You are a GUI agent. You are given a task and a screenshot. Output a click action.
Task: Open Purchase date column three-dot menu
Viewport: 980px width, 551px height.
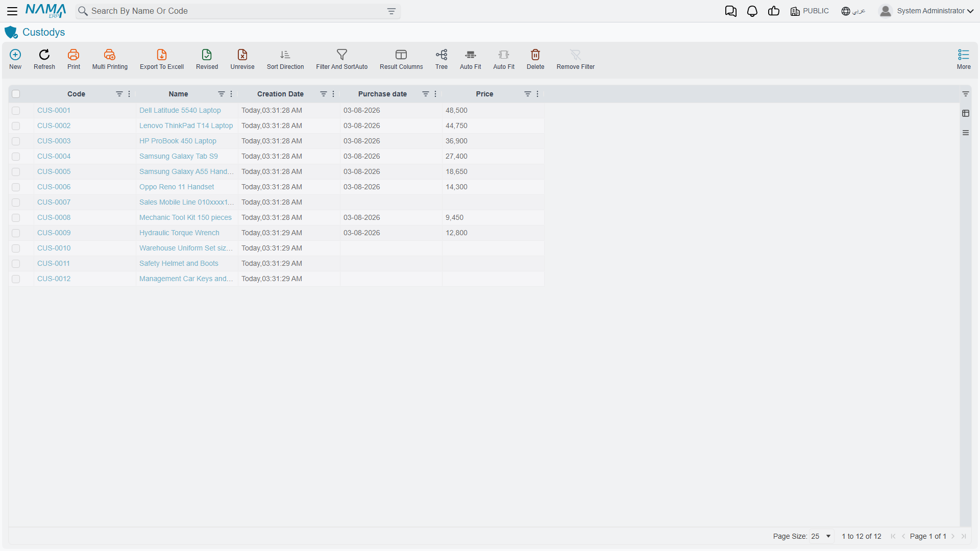tap(435, 94)
